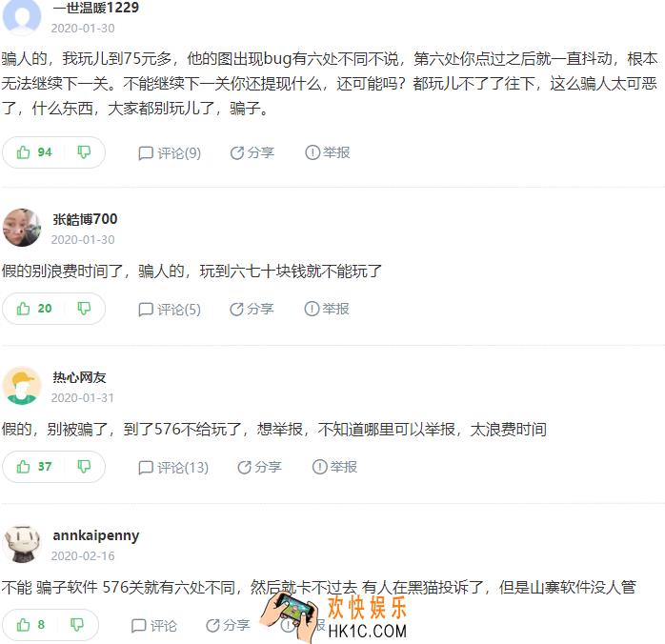The width and height of the screenshot is (665, 644).
Task: Like the review by 热心网友
Action: click(x=34, y=467)
